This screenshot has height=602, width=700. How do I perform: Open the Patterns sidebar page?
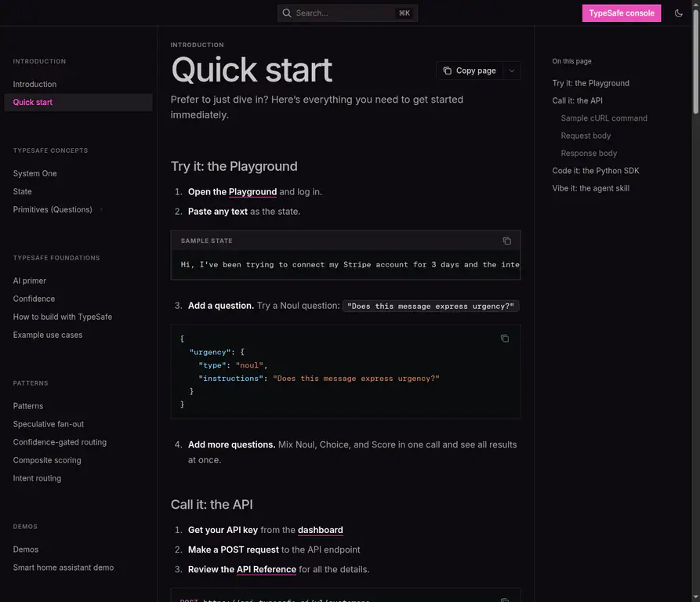(28, 406)
